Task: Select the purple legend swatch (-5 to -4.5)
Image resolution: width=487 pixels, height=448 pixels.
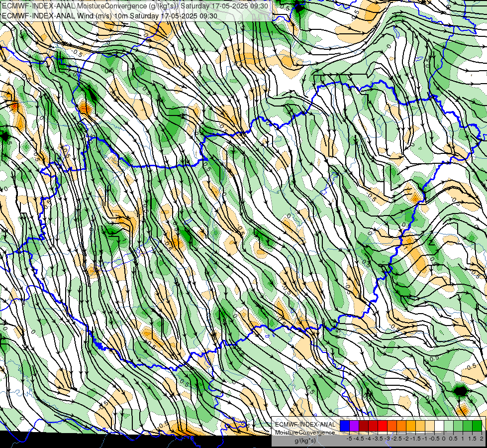Action: pyautogui.click(x=354, y=426)
